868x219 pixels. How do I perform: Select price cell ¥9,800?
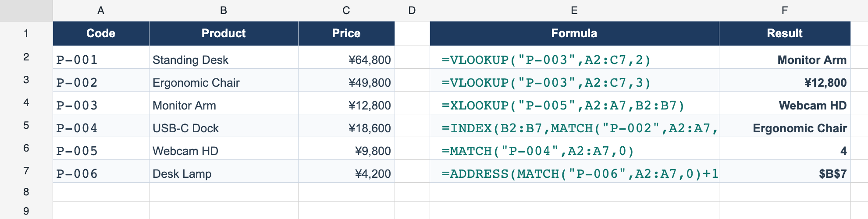(x=346, y=148)
